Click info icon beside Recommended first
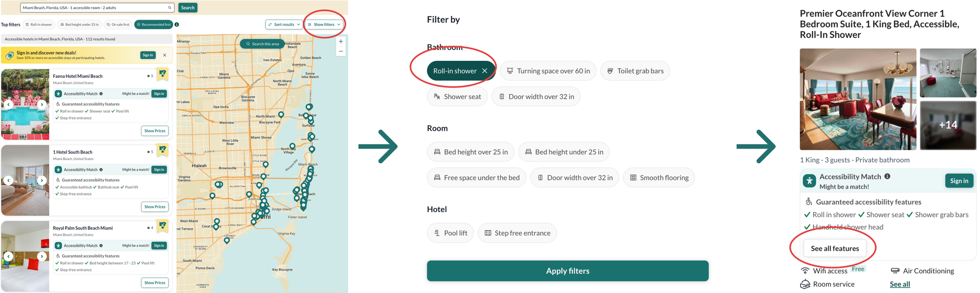 click(177, 24)
